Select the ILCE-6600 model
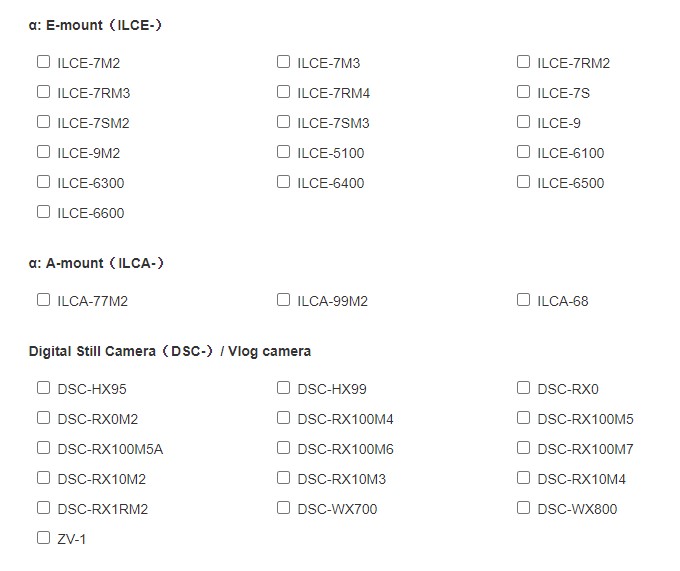 pyautogui.click(x=43, y=212)
